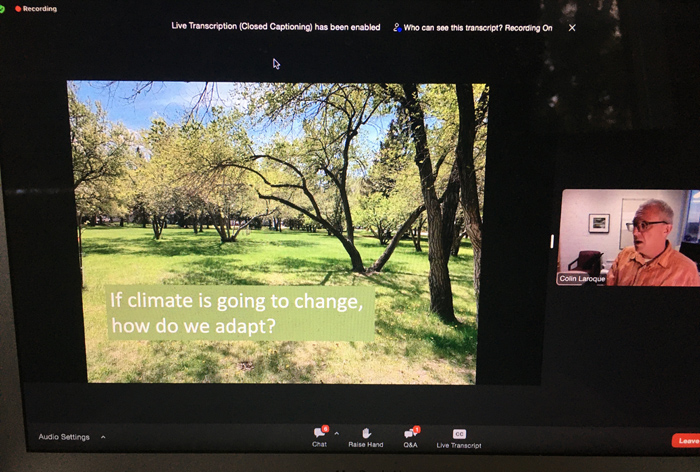Click the red badge on Q&A icon

click(x=416, y=429)
